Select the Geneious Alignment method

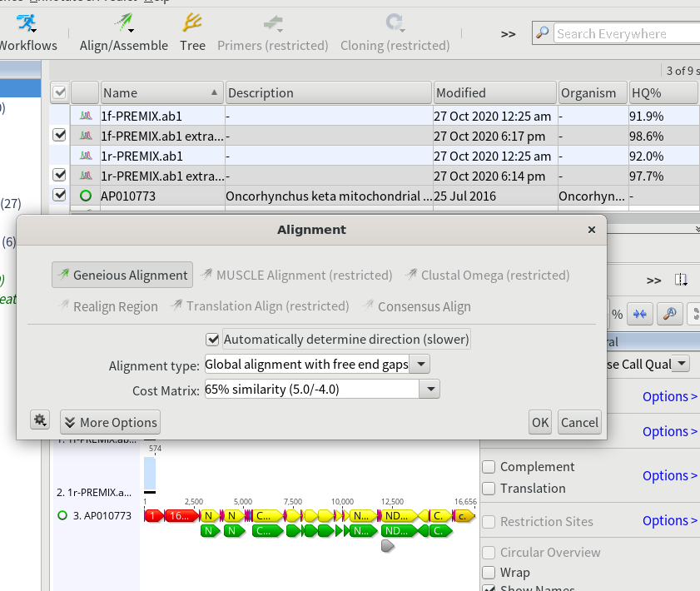click(x=122, y=275)
